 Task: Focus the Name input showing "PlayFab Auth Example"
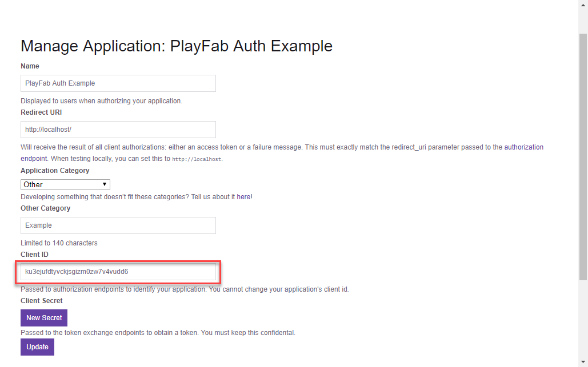click(118, 83)
